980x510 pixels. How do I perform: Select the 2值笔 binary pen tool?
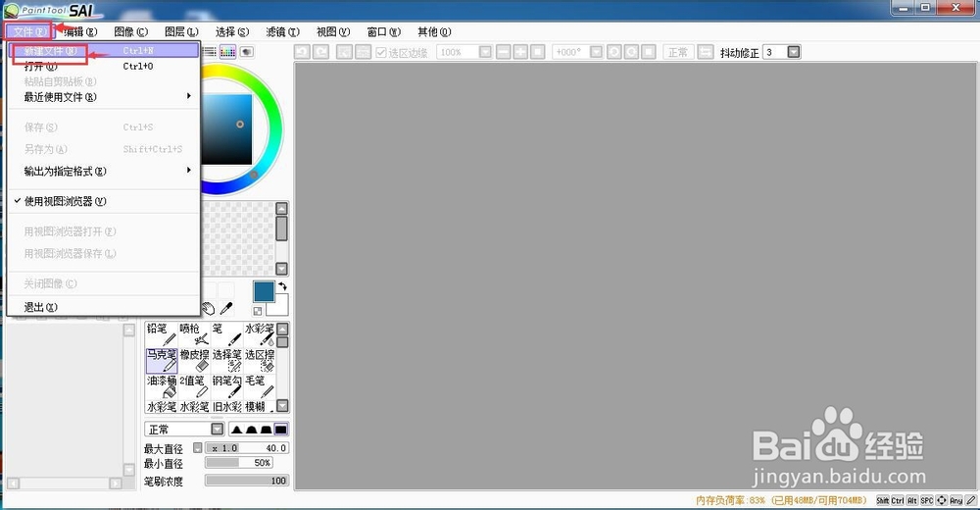[x=194, y=386]
